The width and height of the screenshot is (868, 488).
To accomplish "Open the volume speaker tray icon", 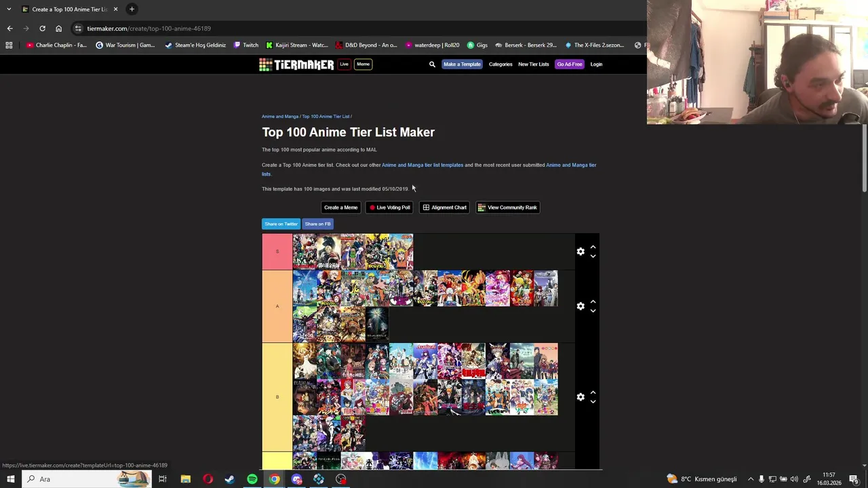I will coord(794,479).
